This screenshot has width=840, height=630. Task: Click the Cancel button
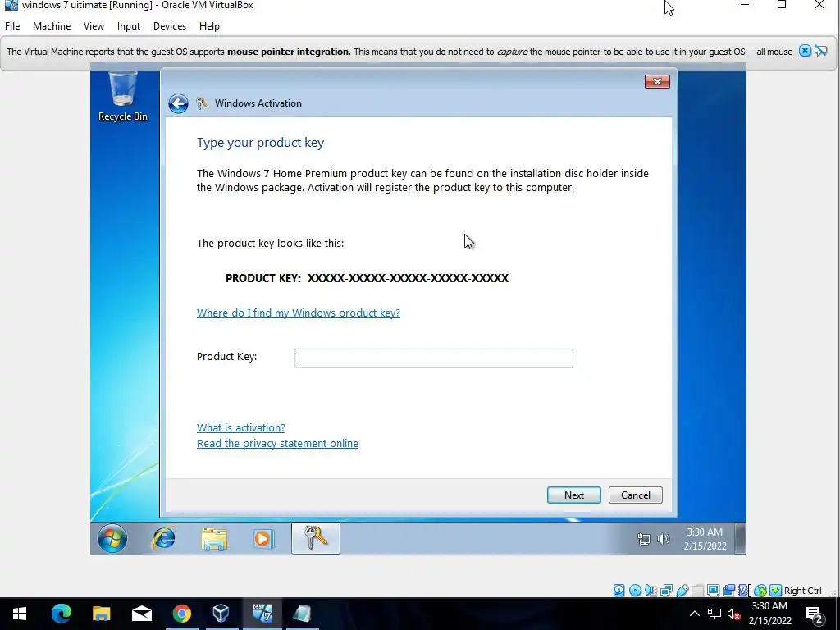(x=636, y=495)
